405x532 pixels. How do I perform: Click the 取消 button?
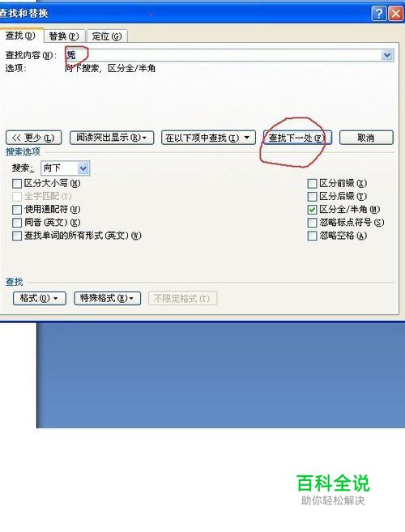coord(366,138)
